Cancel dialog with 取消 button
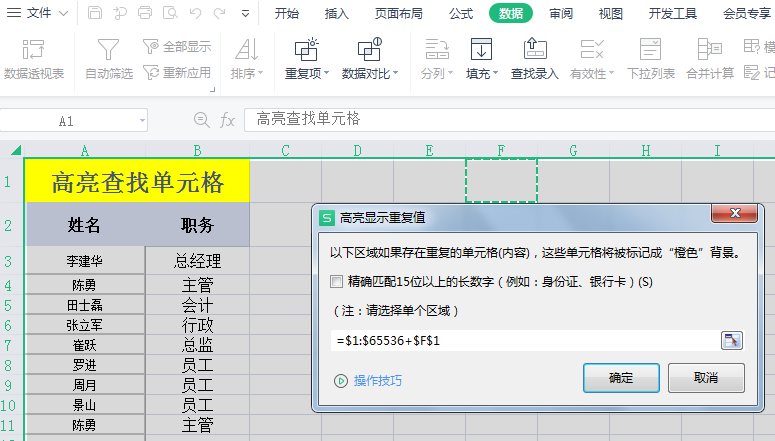The width and height of the screenshot is (775, 441). pos(706,378)
